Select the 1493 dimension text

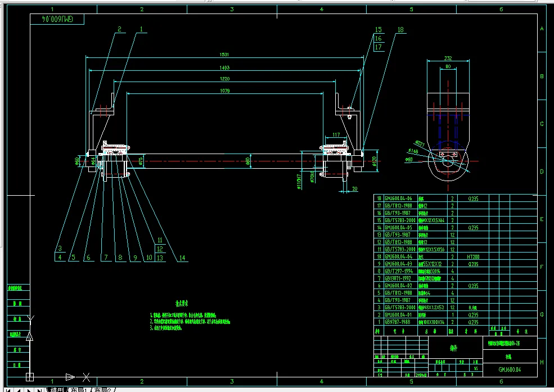(224, 67)
